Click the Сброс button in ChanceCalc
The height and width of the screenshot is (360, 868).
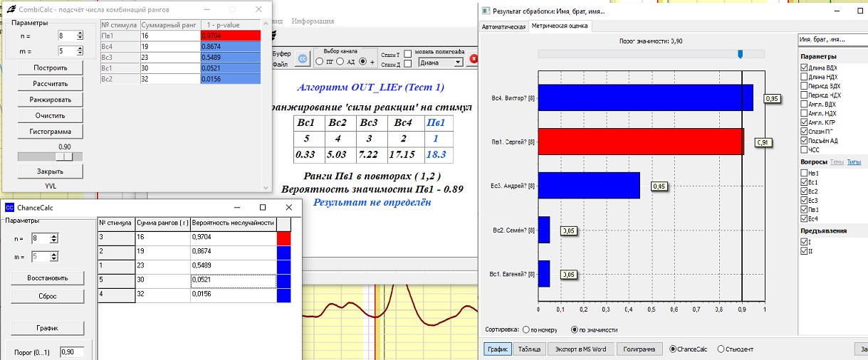pyautogui.click(x=47, y=295)
